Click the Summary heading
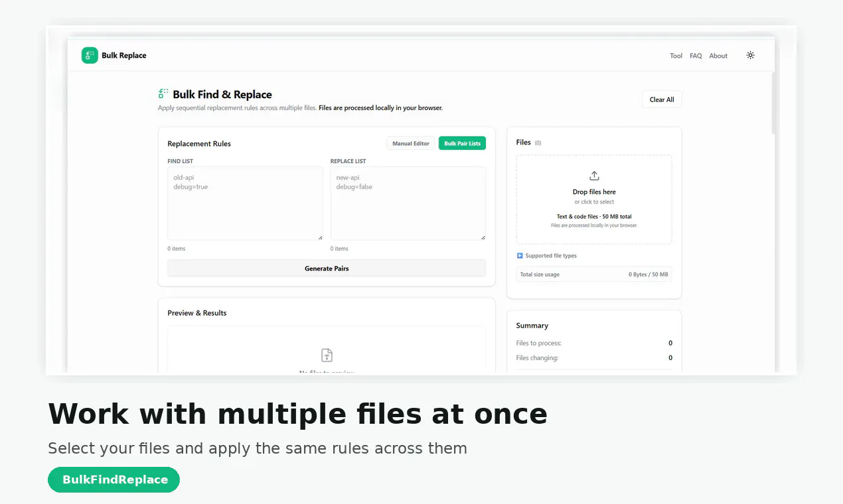 point(532,326)
